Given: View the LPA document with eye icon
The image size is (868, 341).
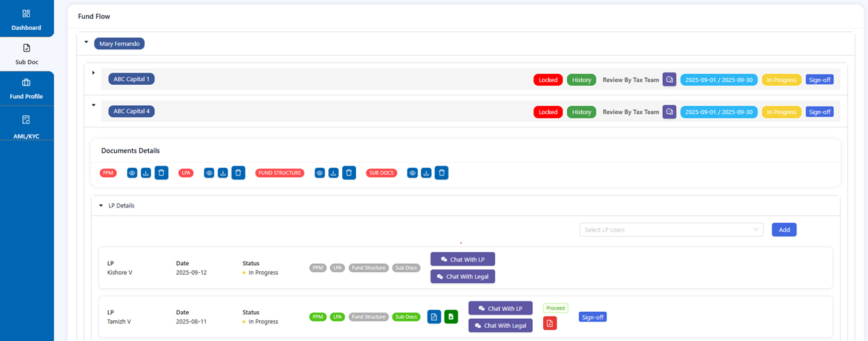Looking at the screenshot, I should click(209, 173).
